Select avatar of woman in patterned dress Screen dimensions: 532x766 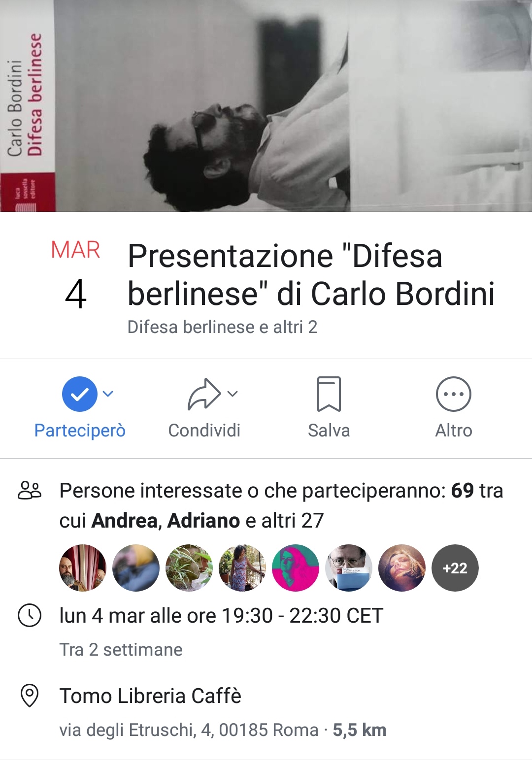click(242, 567)
